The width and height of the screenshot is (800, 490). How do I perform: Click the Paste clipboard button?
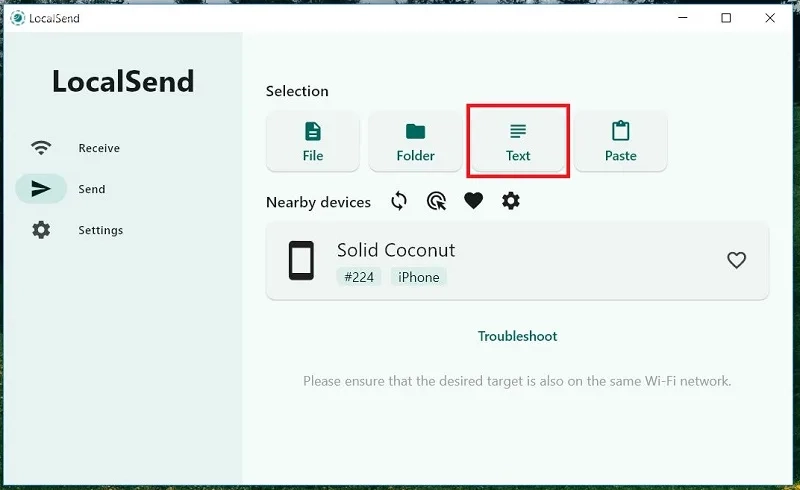click(620, 141)
